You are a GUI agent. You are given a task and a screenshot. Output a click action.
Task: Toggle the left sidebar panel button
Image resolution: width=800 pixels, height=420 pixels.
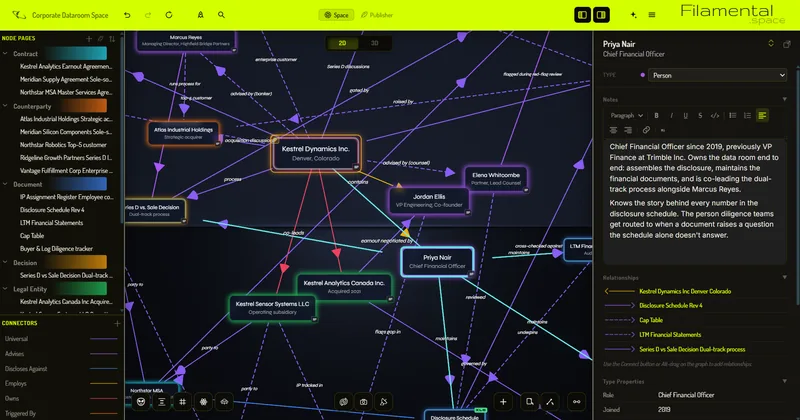(582, 15)
